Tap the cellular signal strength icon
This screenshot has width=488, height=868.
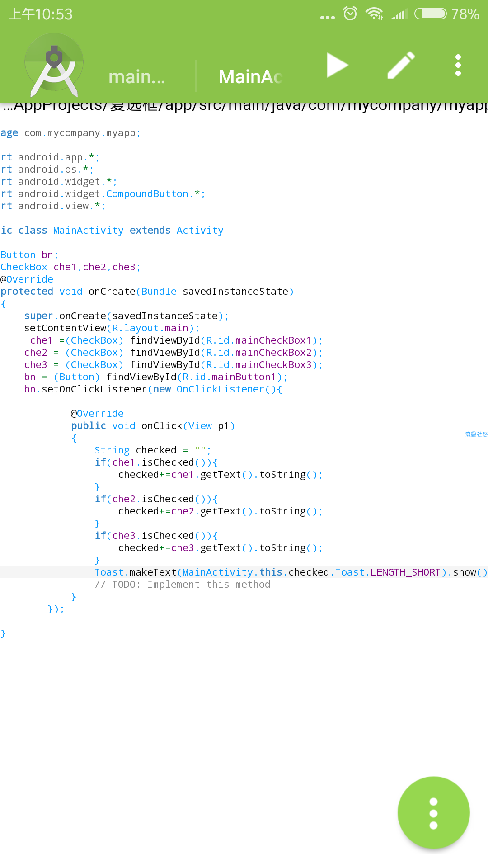pos(399,14)
